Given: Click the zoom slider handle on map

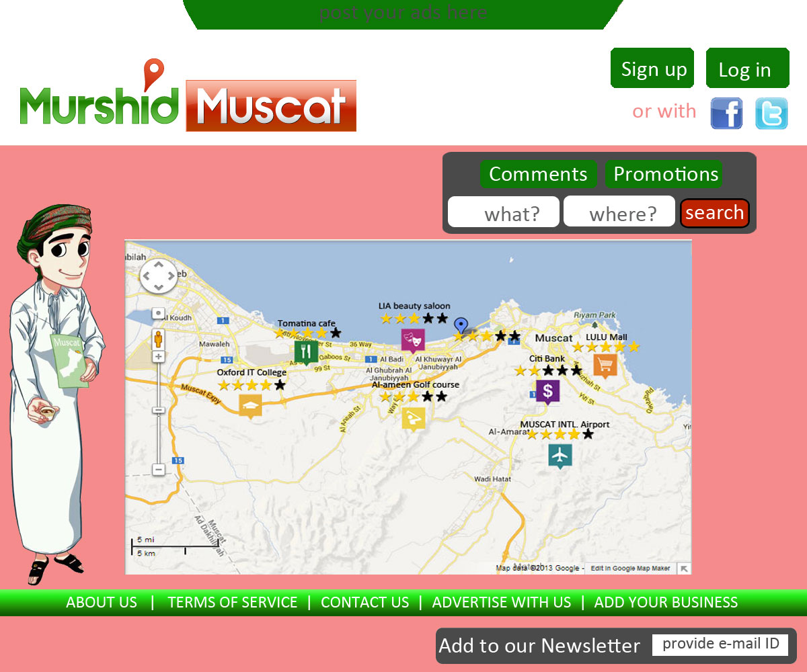Looking at the screenshot, I should click(x=158, y=410).
